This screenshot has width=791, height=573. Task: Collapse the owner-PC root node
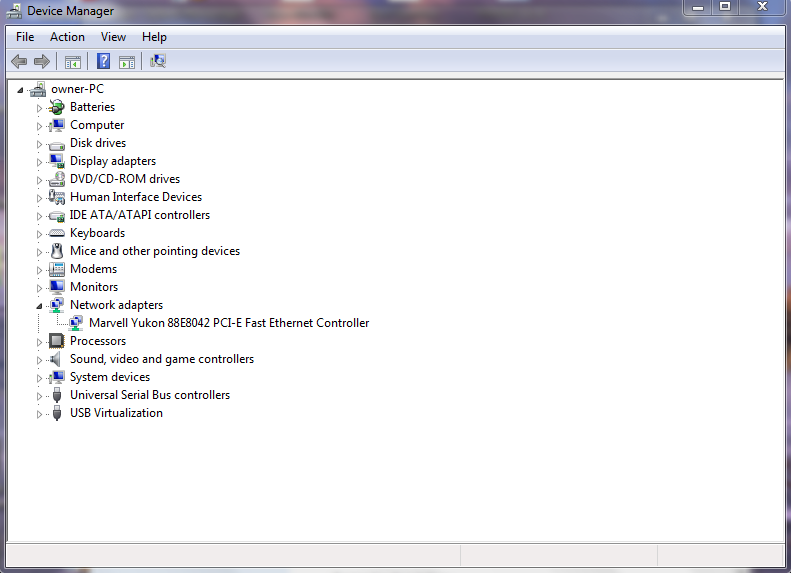pos(20,90)
